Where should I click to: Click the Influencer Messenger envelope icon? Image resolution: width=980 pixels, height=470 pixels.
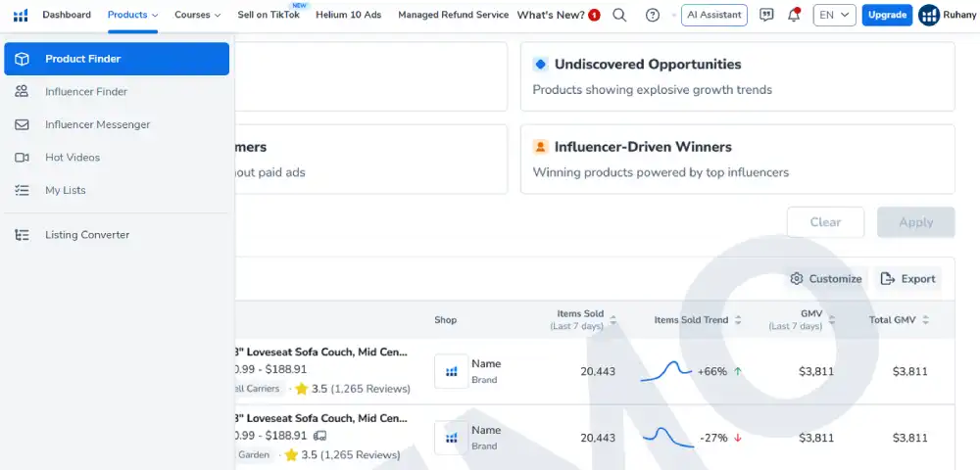pos(22,124)
